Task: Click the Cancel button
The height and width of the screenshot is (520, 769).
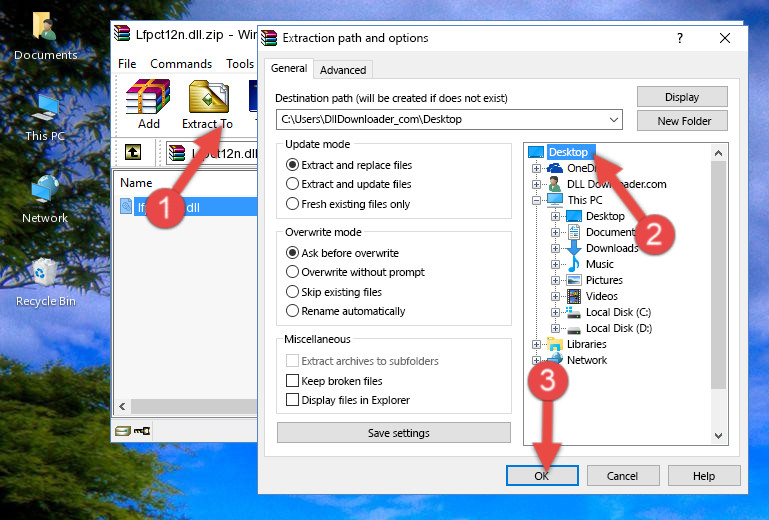Action: click(623, 476)
